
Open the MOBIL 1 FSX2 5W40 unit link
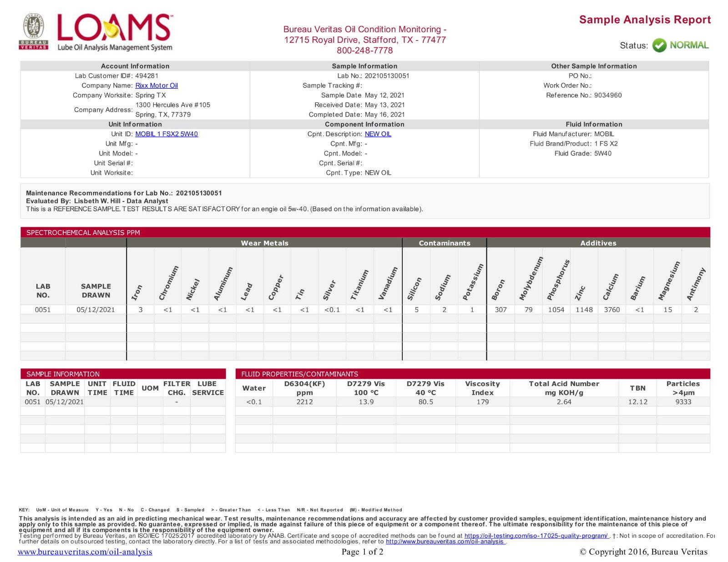tap(167, 134)
